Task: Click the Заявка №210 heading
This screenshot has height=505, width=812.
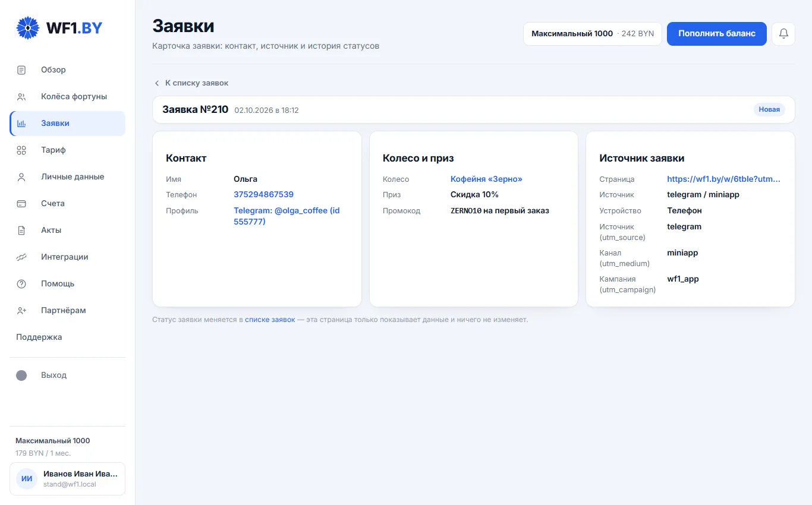Action: [195, 110]
